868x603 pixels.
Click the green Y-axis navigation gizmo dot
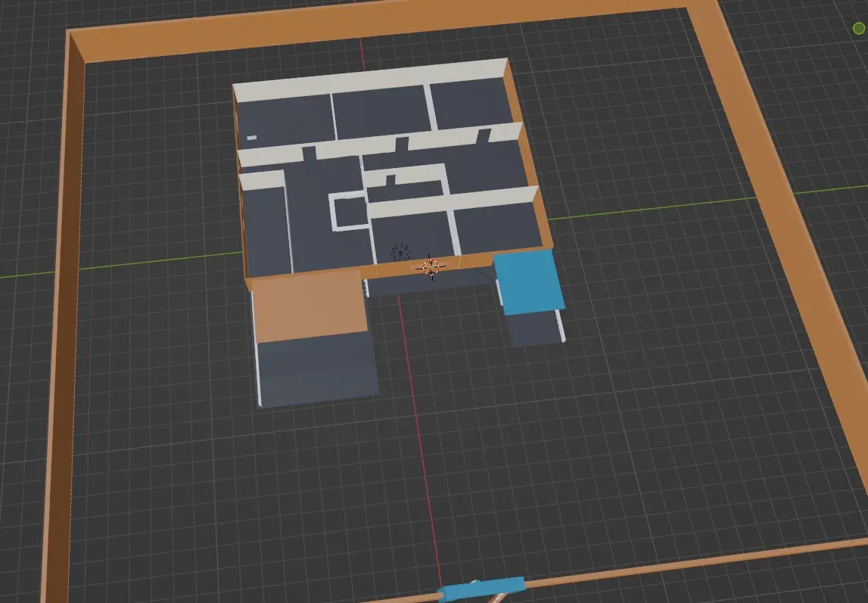coord(859,28)
